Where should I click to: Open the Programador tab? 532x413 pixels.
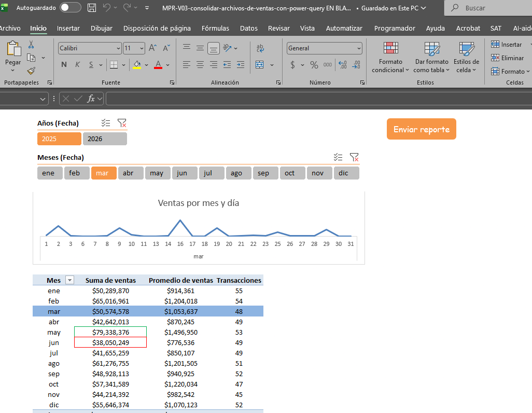[x=395, y=28]
